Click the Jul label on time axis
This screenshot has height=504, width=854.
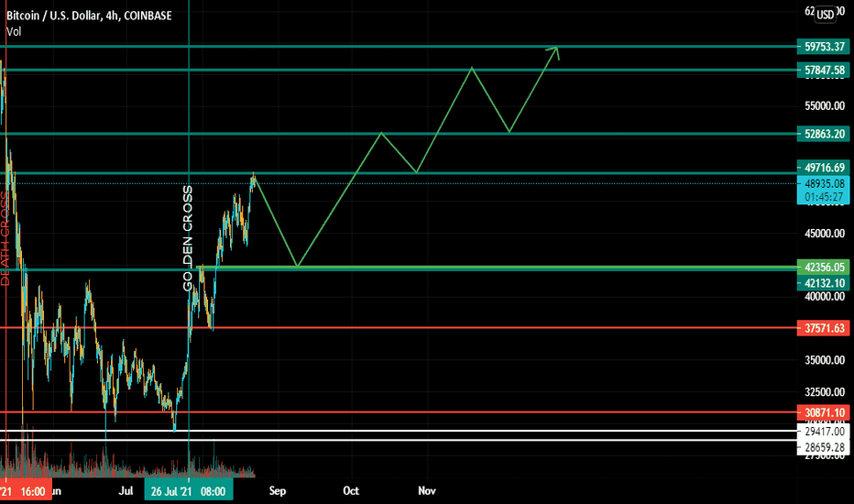click(126, 491)
